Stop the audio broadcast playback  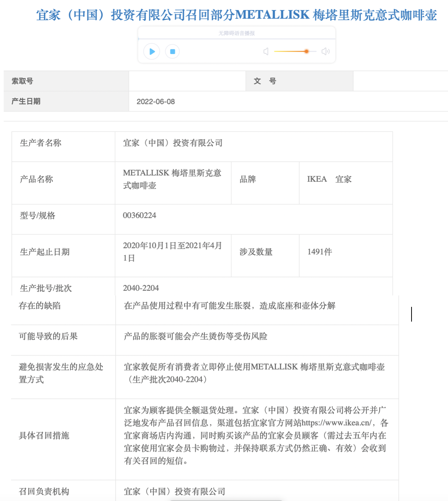[x=172, y=52]
